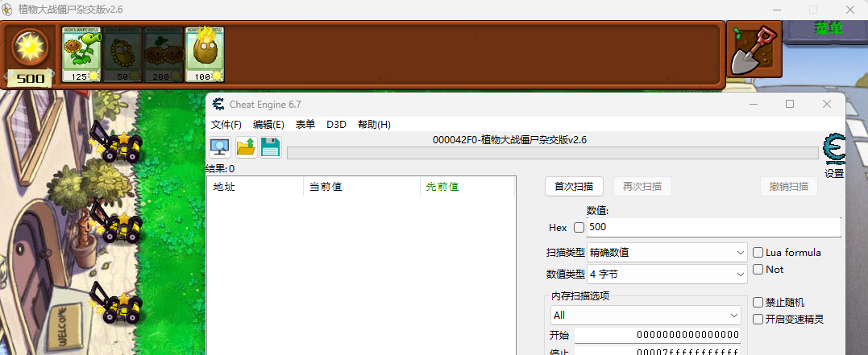This screenshot has width=868, height=355.
Task: Click the open folder icon in toolbar
Action: click(x=246, y=147)
